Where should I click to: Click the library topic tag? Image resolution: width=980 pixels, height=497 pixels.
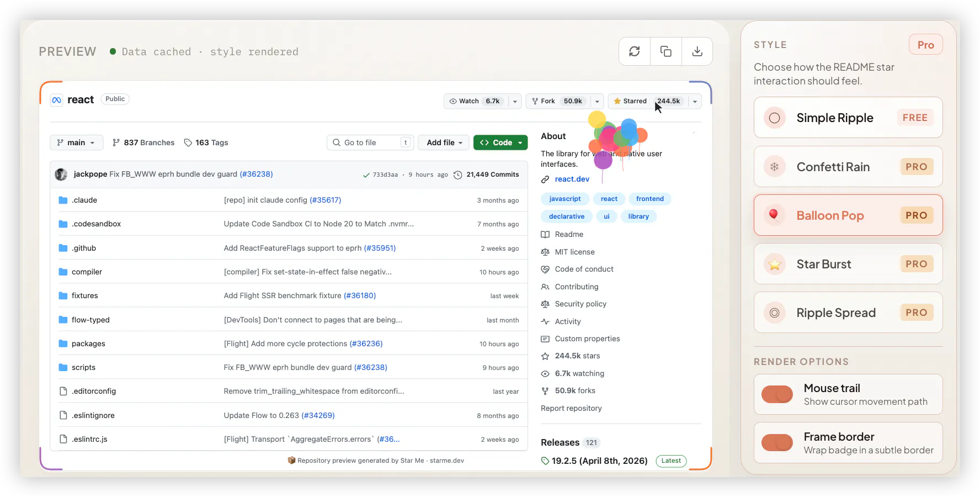tap(638, 216)
